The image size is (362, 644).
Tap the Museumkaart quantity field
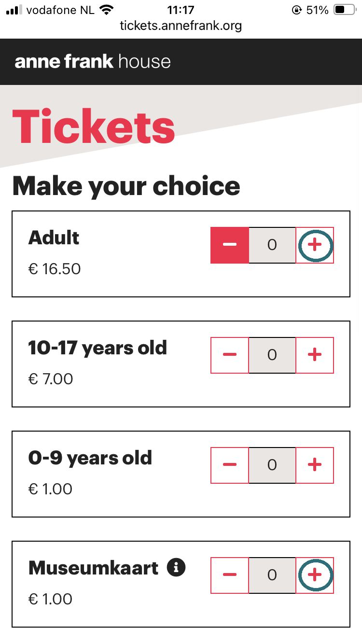pyautogui.click(x=272, y=575)
